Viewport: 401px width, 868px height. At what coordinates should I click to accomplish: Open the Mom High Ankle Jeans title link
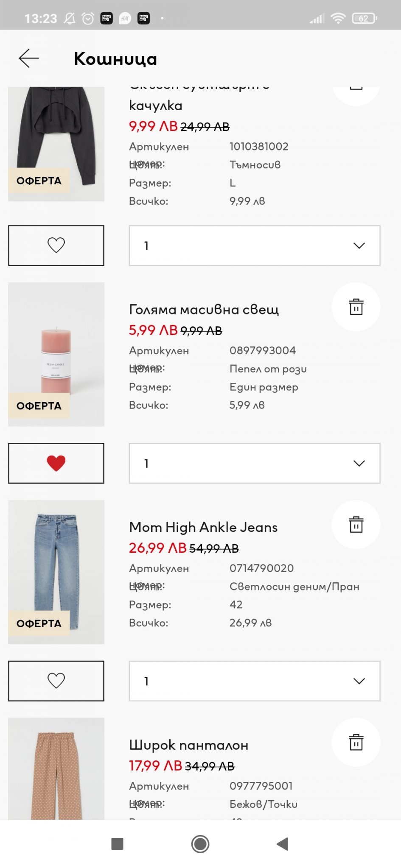pyautogui.click(x=203, y=527)
